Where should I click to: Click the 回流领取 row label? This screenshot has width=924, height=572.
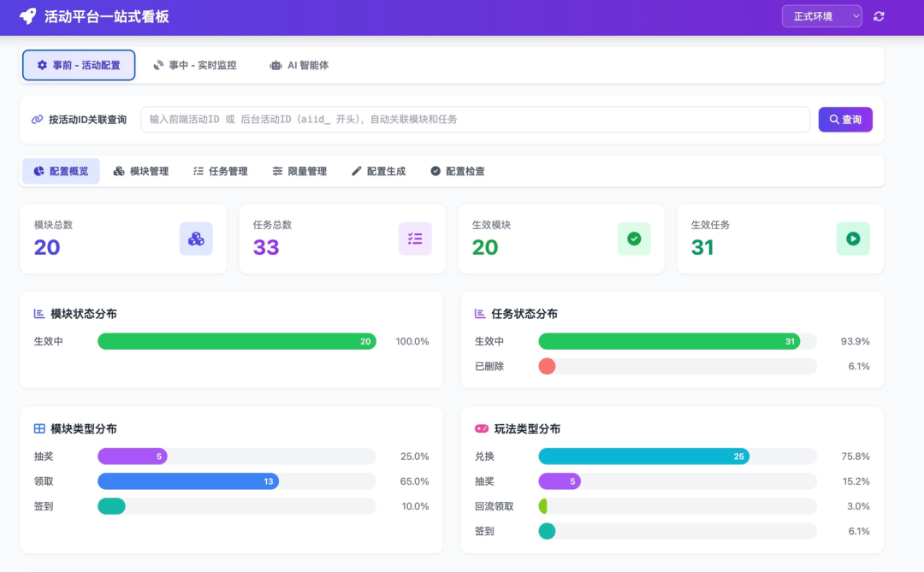coord(494,506)
